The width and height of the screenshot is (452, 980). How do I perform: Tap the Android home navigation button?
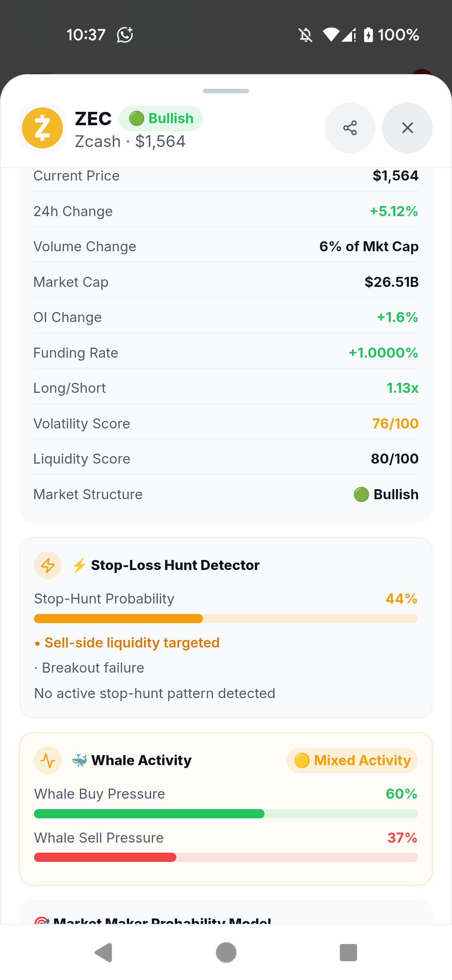(x=226, y=953)
